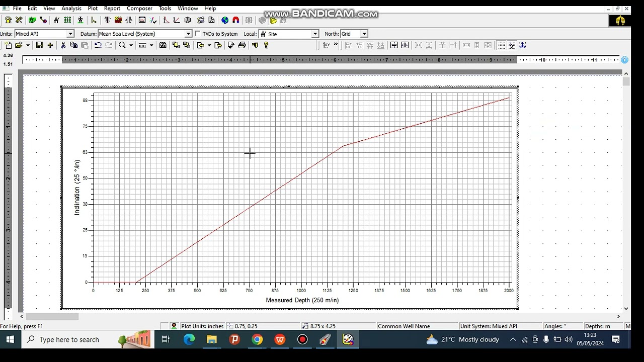Click the 3D box view icon
The image size is (644, 362).
(187, 20)
